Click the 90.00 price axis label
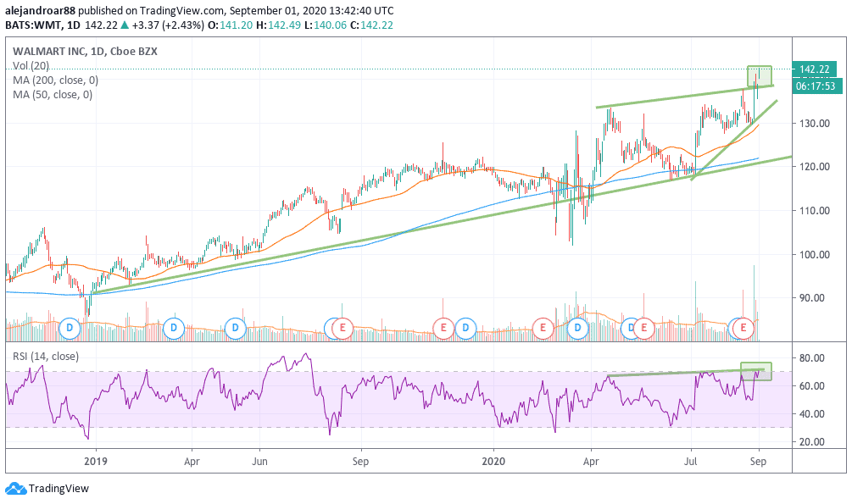 812,297
